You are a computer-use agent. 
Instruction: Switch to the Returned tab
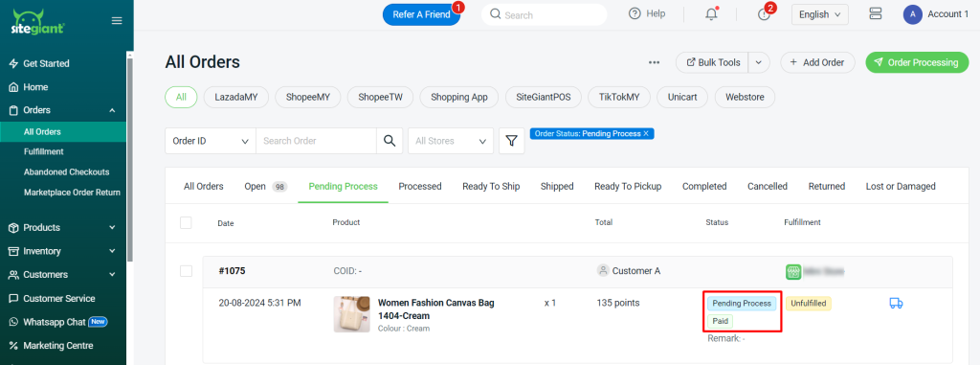pos(827,187)
